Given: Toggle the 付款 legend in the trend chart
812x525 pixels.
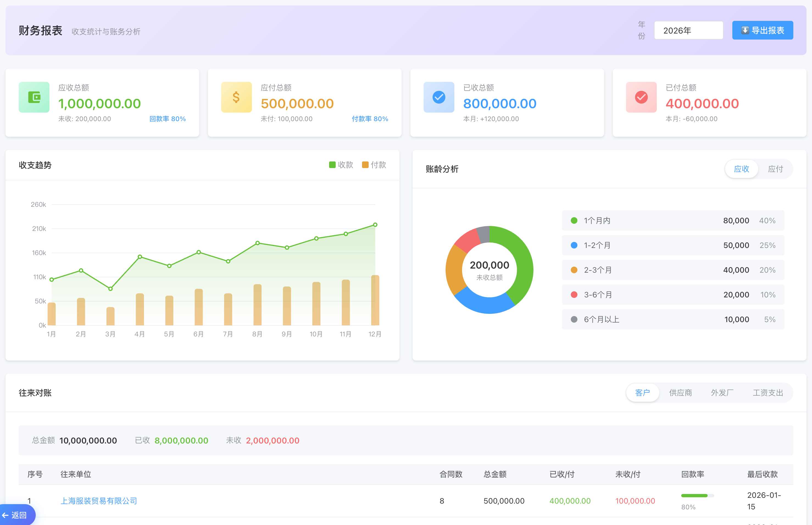Looking at the screenshot, I should (x=374, y=165).
